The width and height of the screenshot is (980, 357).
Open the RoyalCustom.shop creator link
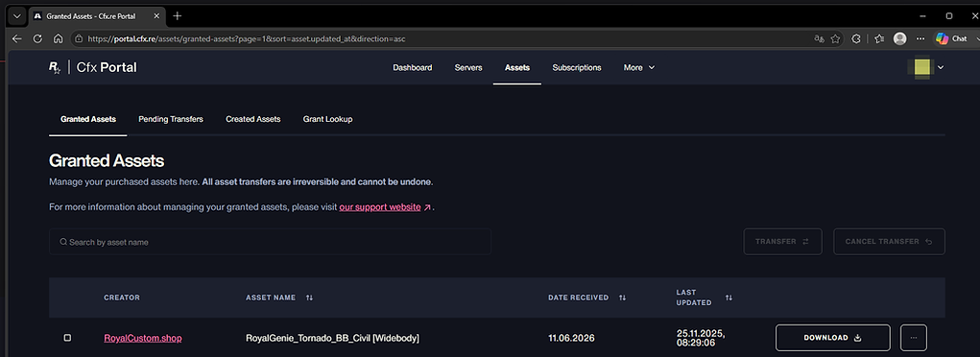(142, 338)
